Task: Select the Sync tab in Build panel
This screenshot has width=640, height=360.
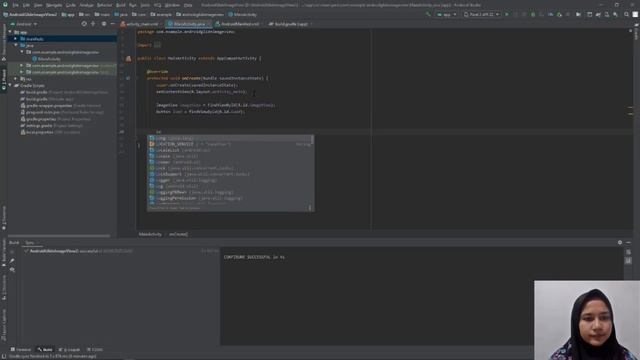Action: coord(30,242)
